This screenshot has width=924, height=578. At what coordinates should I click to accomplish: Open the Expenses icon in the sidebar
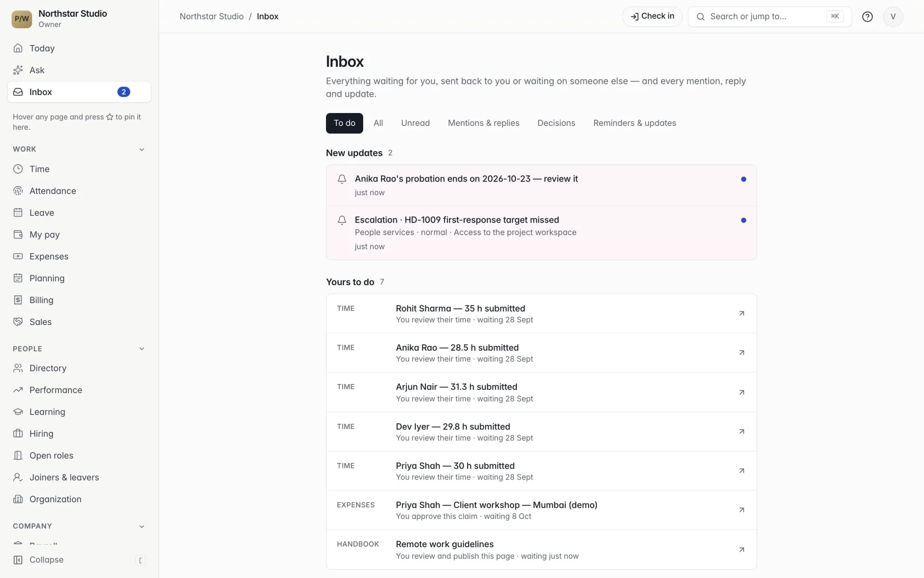[18, 256]
